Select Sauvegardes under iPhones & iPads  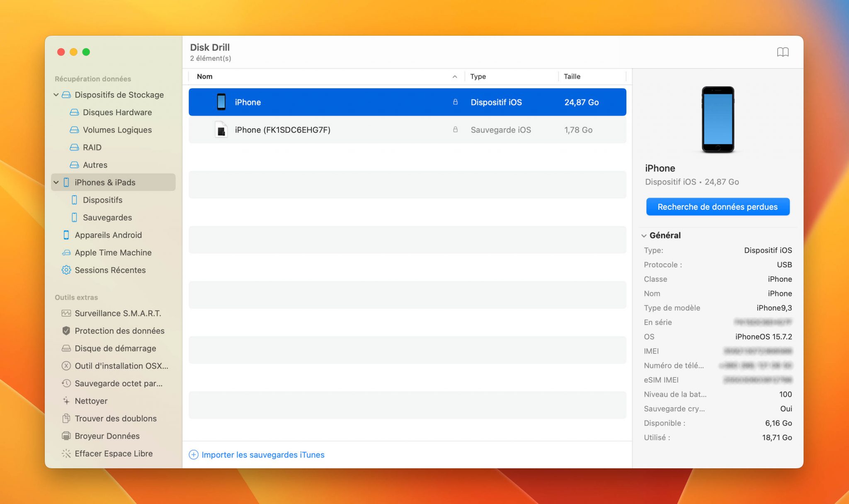tap(107, 218)
